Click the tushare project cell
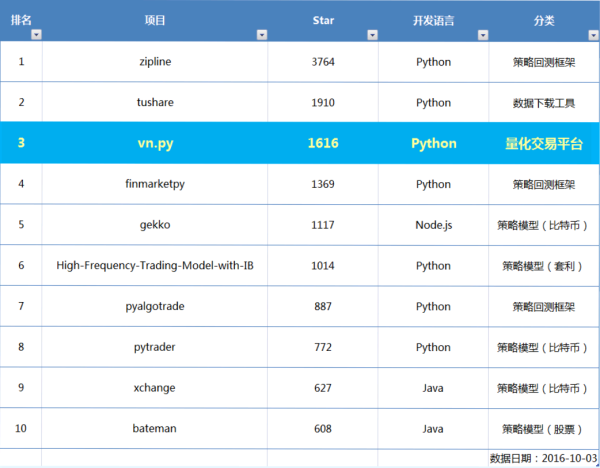Viewport: 600px width, 468px height. pyautogui.click(x=155, y=102)
